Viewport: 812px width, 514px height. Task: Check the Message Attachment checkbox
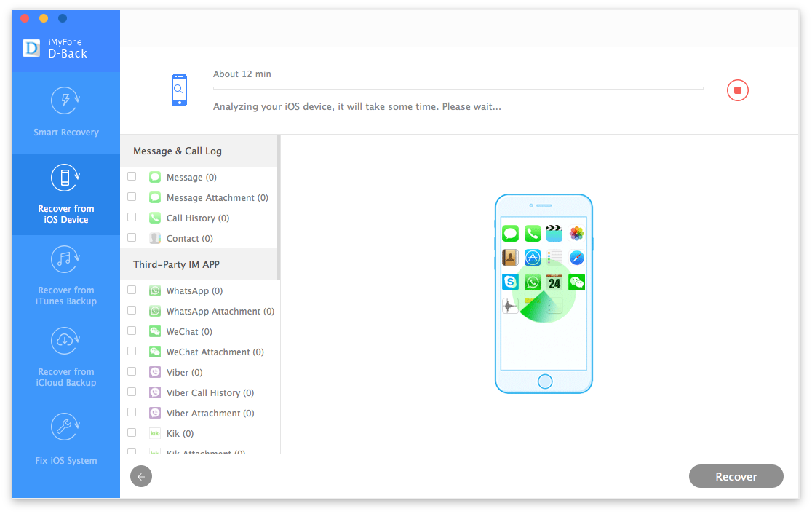coord(132,197)
